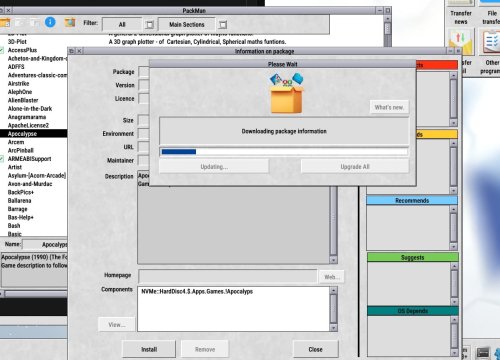Screen dimensions: 500x360
Task: Select ApacheLicense2 in the package list
Action: pos(28,125)
